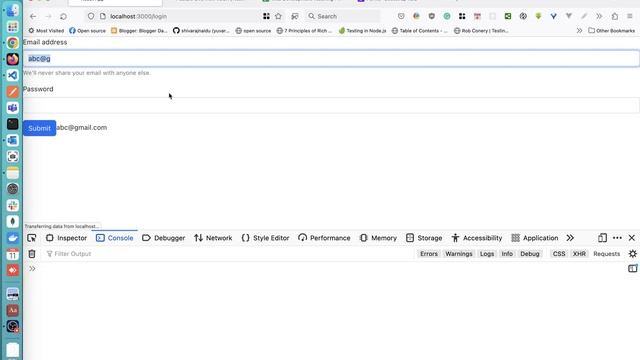Click the Email address input field
This screenshot has height=360, width=640.
[331, 58]
